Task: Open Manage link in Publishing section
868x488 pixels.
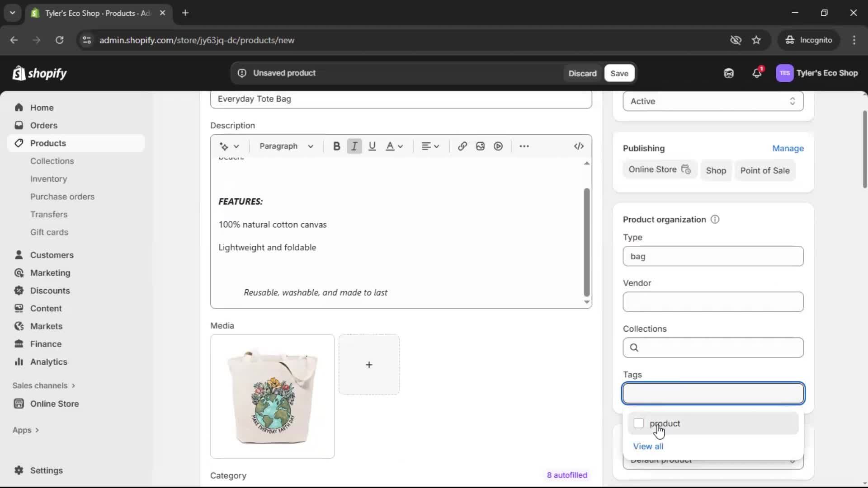Action: pyautogui.click(x=788, y=148)
